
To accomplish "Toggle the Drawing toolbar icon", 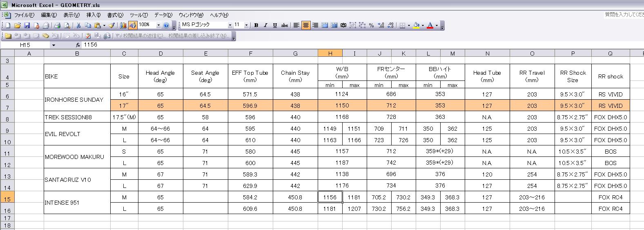I will coord(133,25).
